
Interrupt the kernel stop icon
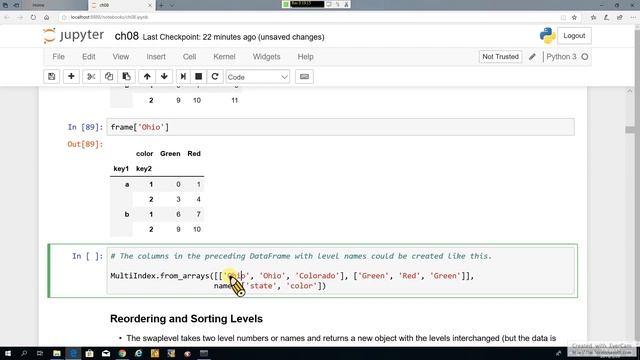coord(199,76)
